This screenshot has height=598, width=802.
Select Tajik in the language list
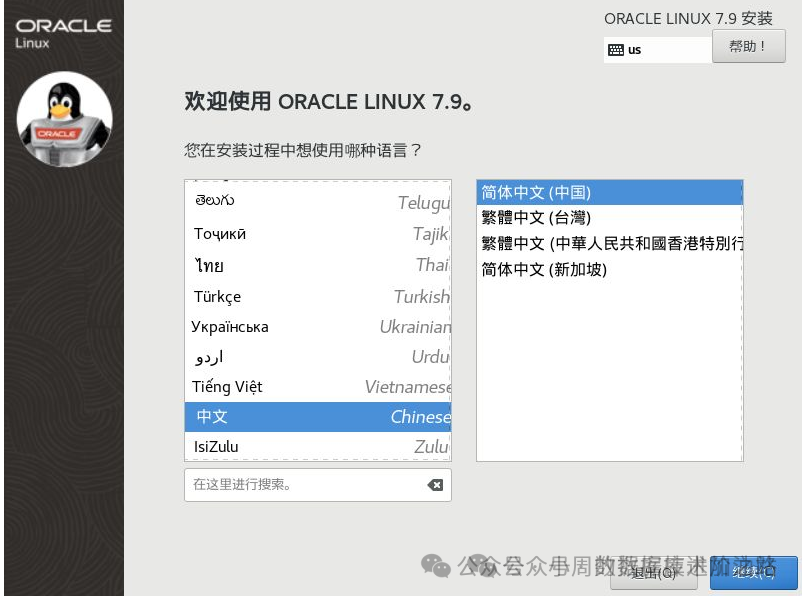[x=318, y=234]
